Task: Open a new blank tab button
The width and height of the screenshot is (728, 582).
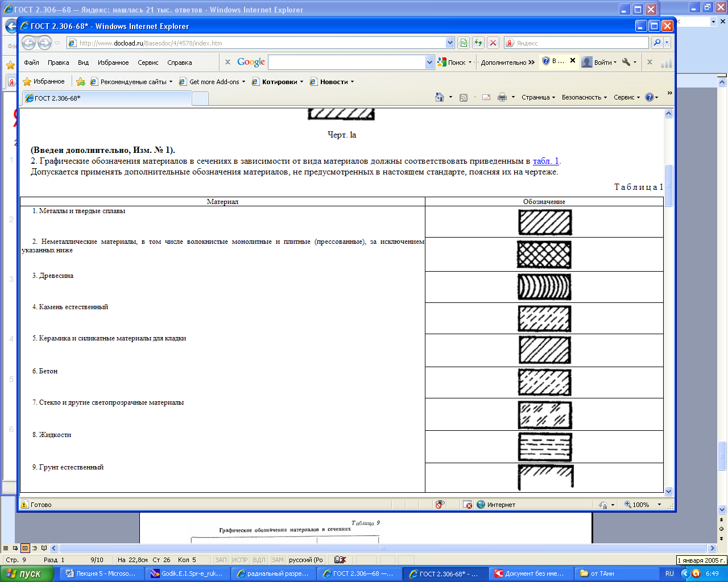Action: [x=200, y=98]
